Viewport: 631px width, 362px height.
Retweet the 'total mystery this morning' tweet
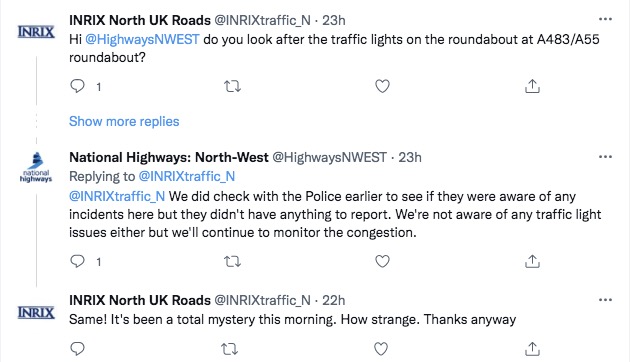(230, 349)
